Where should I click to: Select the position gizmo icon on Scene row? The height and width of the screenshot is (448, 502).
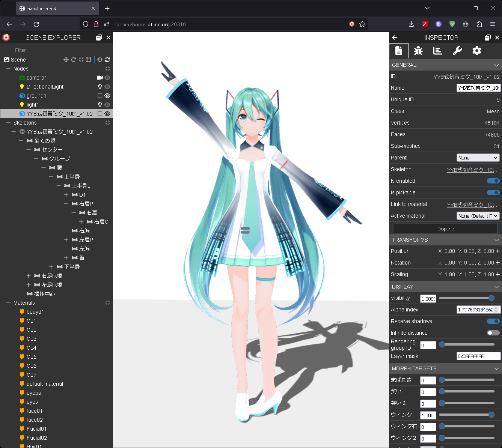(x=66, y=60)
